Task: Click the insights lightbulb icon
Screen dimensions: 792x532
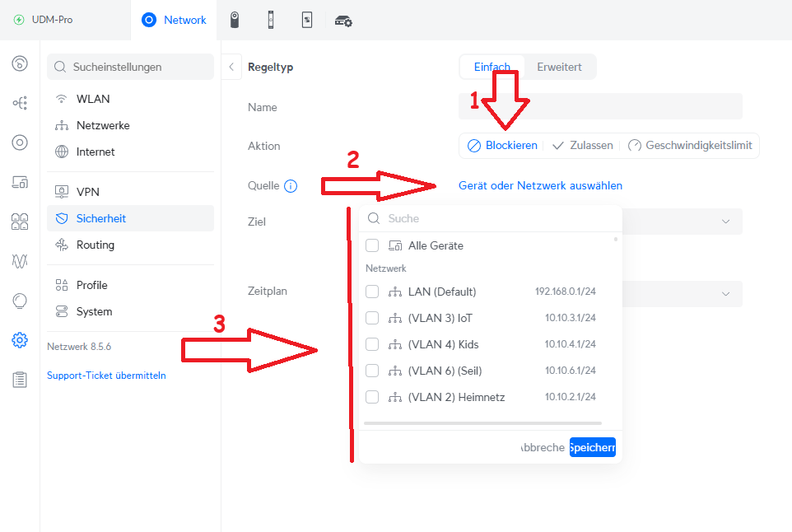Action: 20,301
